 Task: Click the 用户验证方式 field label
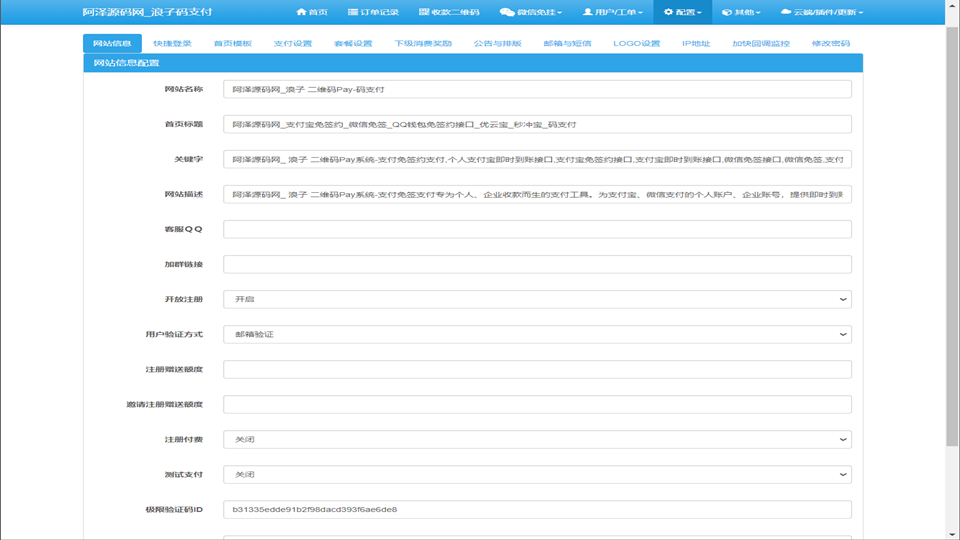(174, 334)
